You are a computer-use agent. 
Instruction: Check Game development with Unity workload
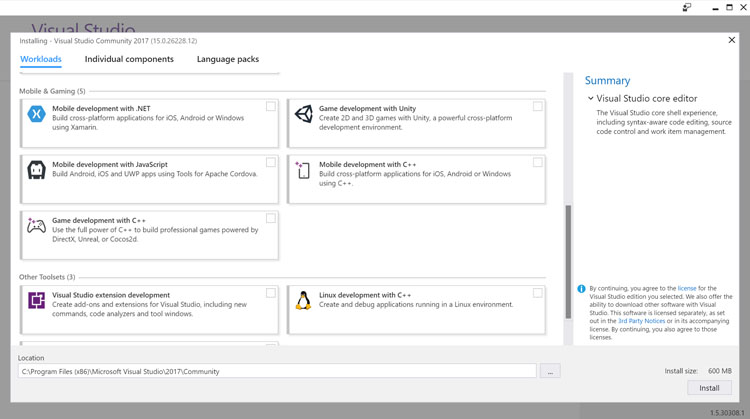(538, 106)
